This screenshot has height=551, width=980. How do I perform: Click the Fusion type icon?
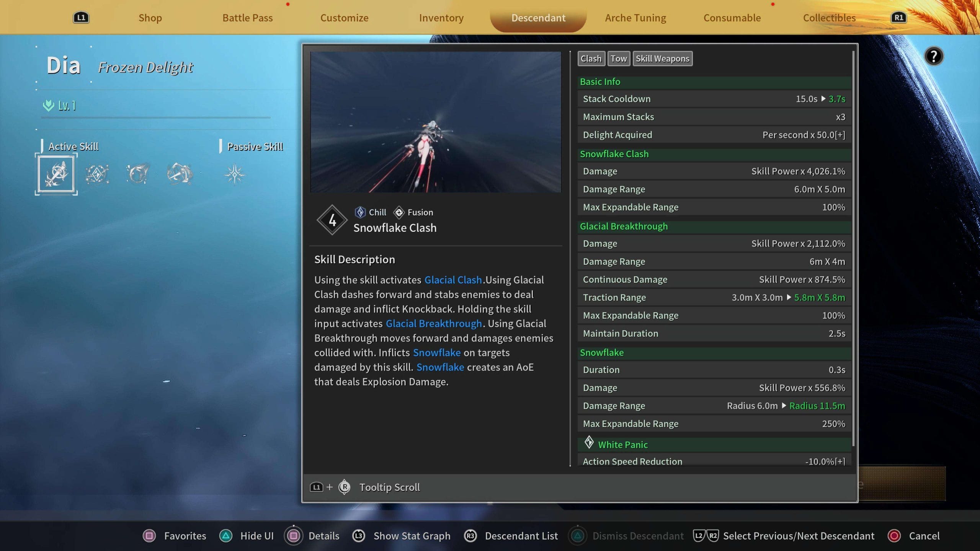399,212
